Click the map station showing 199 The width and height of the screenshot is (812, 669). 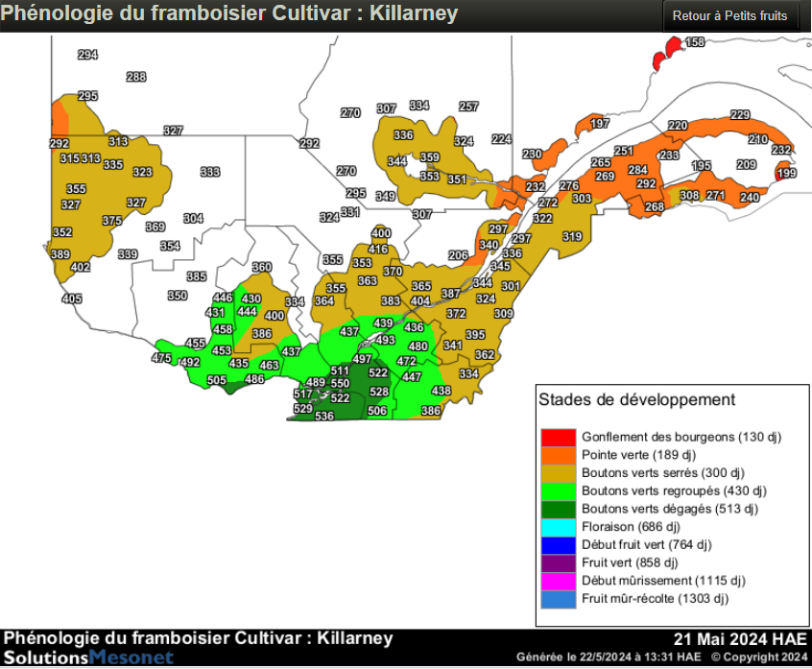pos(786,174)
